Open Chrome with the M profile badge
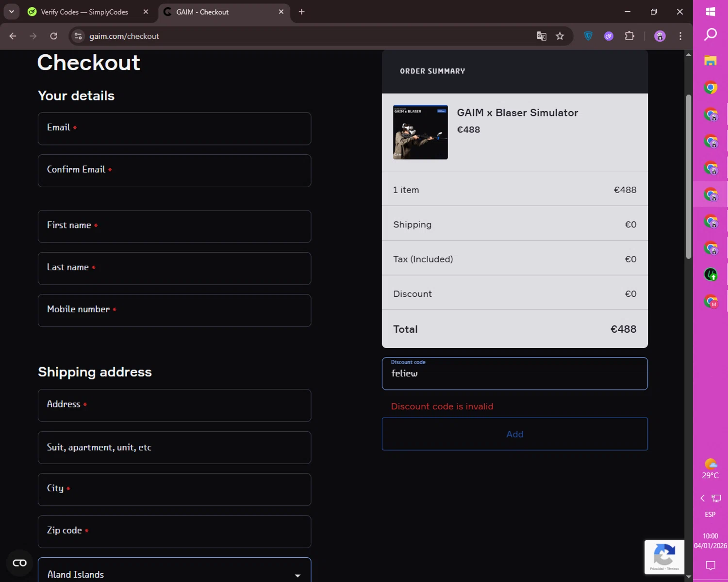Viewport: 728px width, 582px height. pos(711,301)
